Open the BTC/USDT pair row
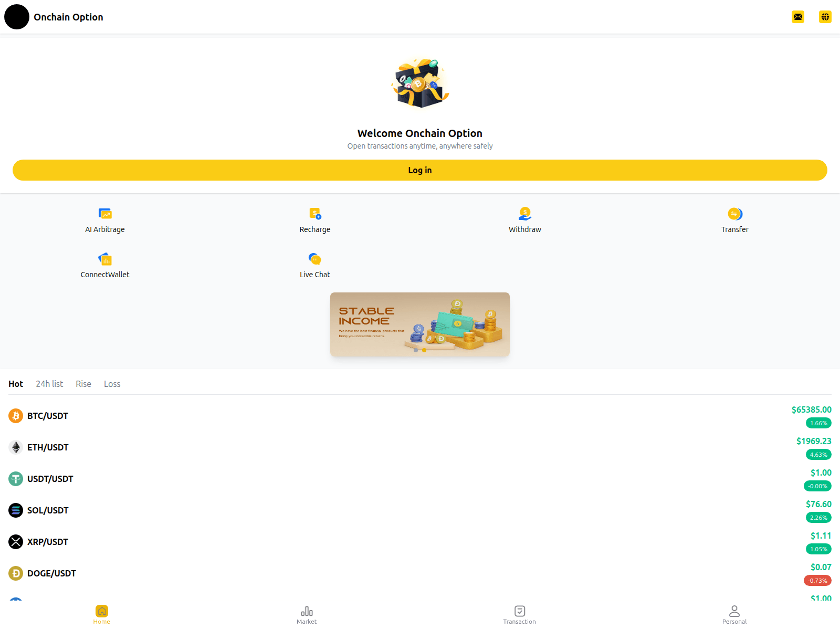The image size is (840, 630). coord(420,416)
